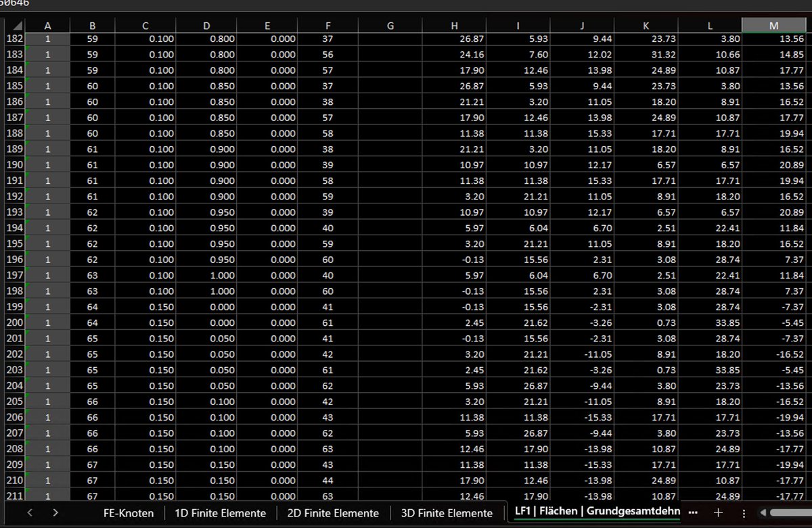This screenshot has width=812, height=528.
Task: Click cell J199 showing -2.31
Action: pos(582,307)
